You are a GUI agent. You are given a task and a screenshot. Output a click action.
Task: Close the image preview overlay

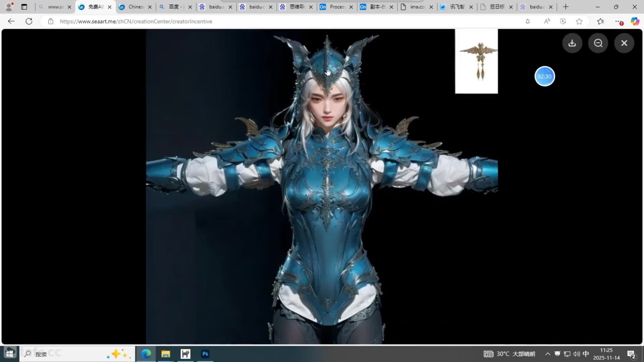(624, 43)
